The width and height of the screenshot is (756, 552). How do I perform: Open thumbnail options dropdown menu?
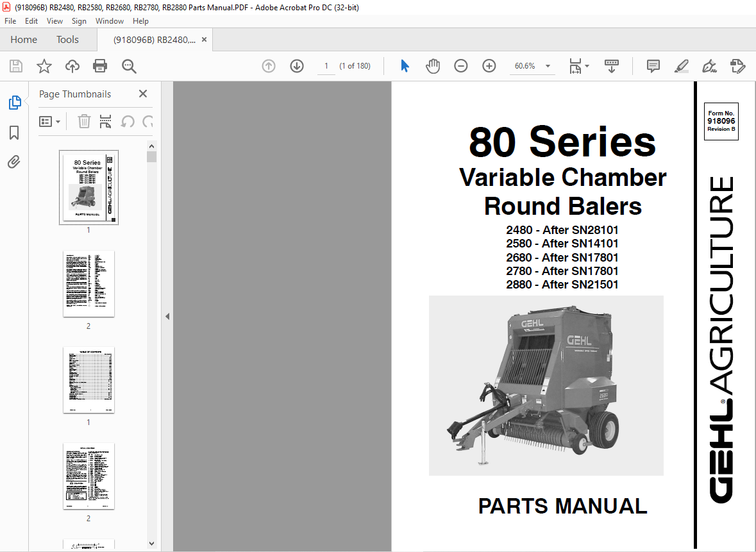[49, 121]
